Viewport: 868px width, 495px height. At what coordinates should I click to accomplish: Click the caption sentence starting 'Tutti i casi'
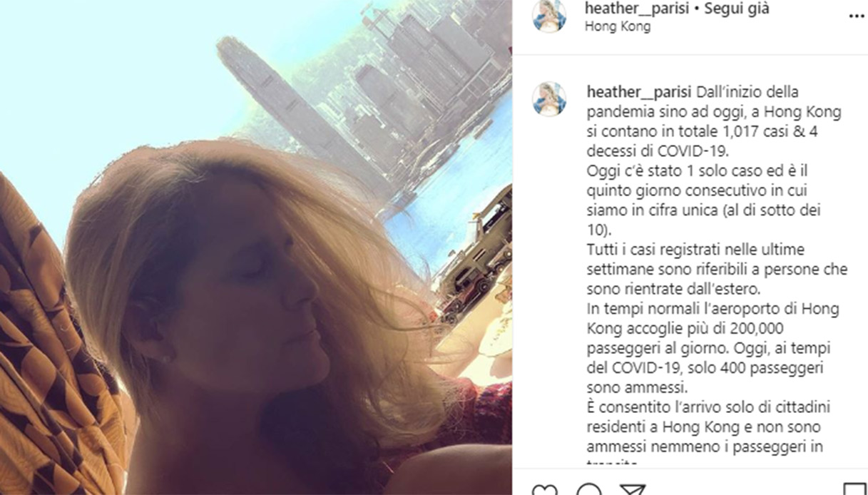coord(717,270)
